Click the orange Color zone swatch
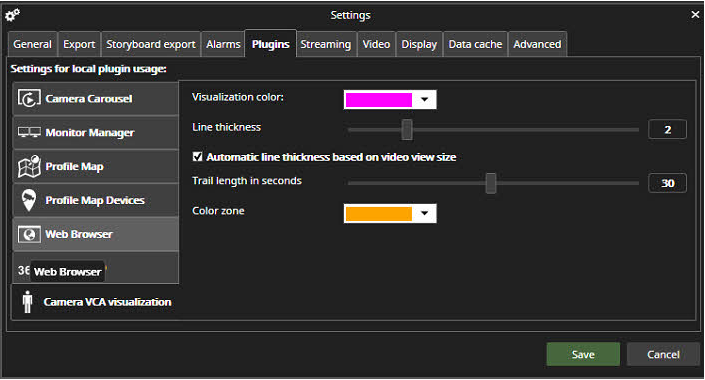 379,214
